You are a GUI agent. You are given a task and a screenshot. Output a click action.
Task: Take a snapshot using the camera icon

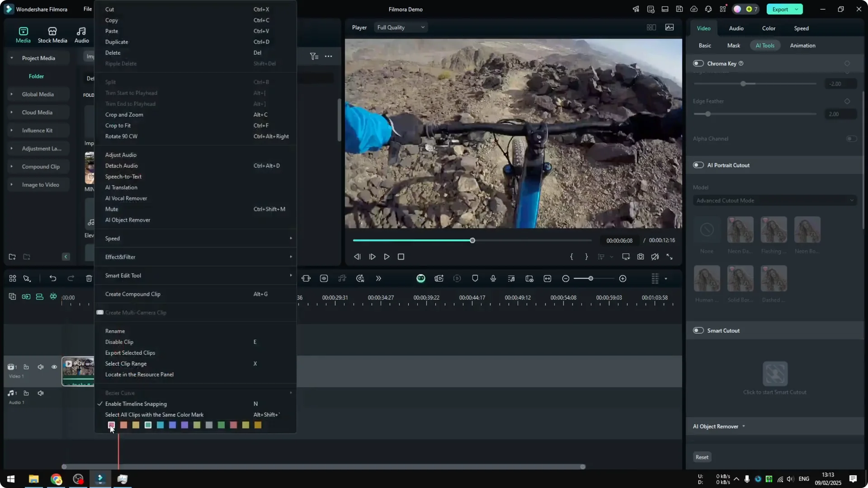pyautogui.click(x=641, y=257)
